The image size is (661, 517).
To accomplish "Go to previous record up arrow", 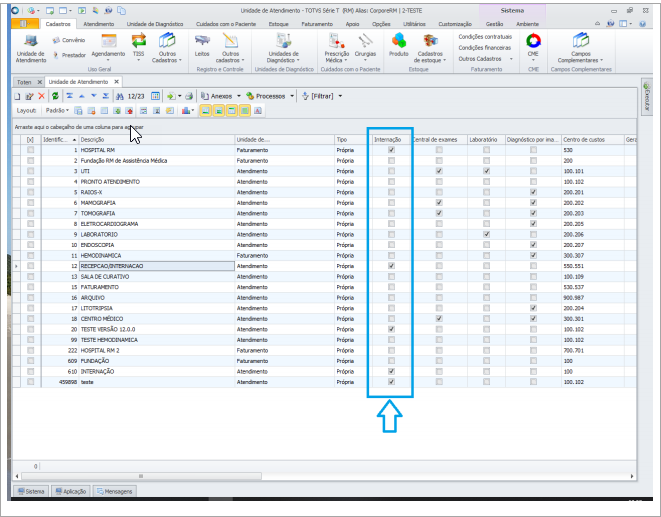I will pos(82,96).
